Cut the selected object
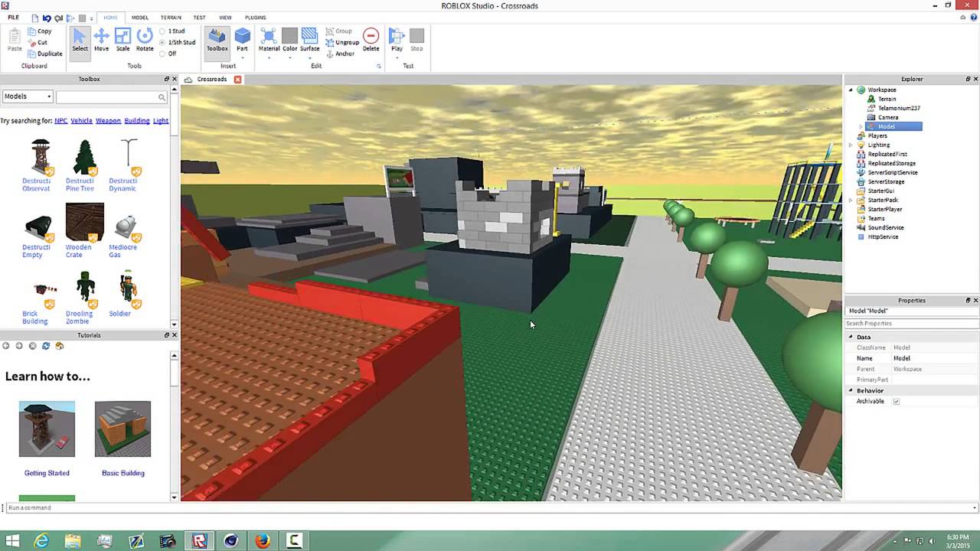Image resolution: width=980 pixels, height=551 pixels. click(38, 43)
